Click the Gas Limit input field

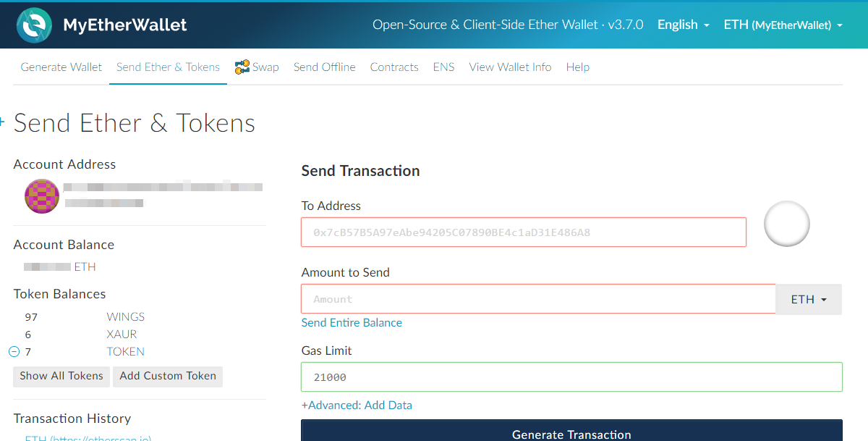(571, 377)
